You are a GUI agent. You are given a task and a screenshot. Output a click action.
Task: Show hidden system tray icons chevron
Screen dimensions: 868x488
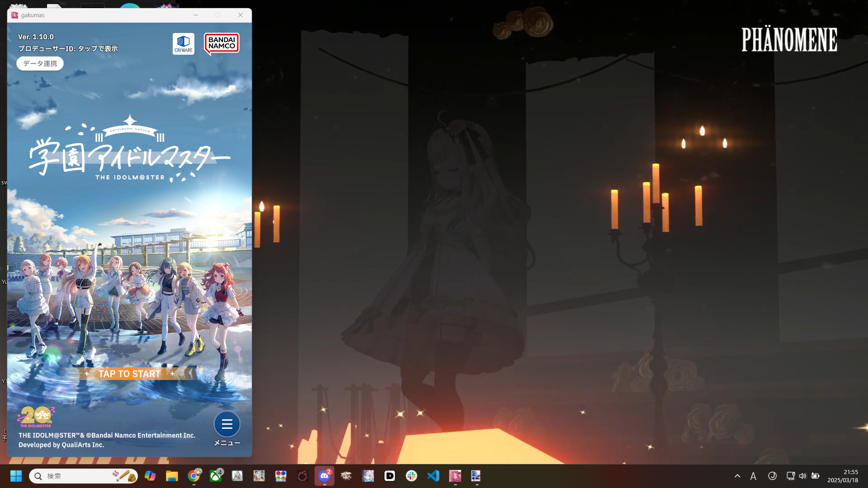(737, 476)
